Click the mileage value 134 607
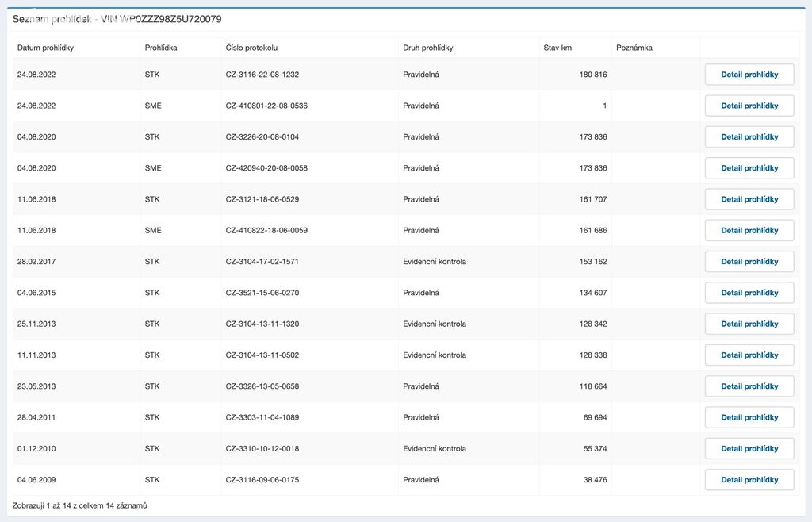This screenshot has width=812, height=522. tap(593, 293)
